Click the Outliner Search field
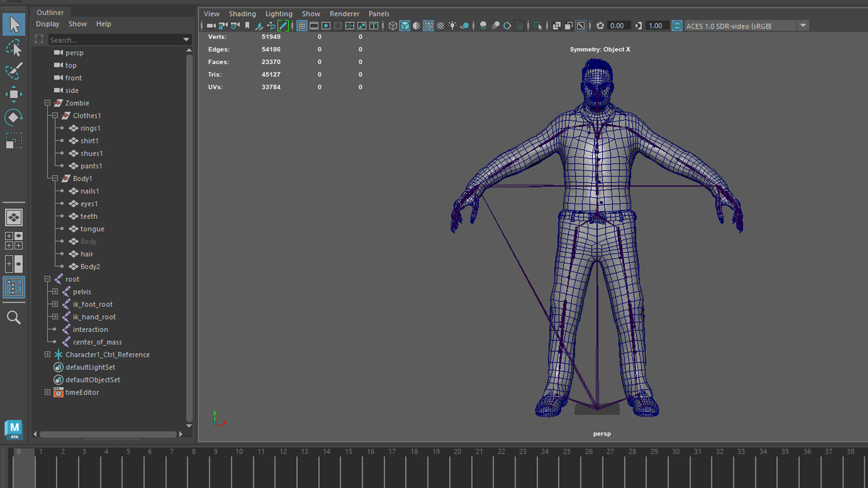Screen dimensions: 868x488 click(115, 40)
